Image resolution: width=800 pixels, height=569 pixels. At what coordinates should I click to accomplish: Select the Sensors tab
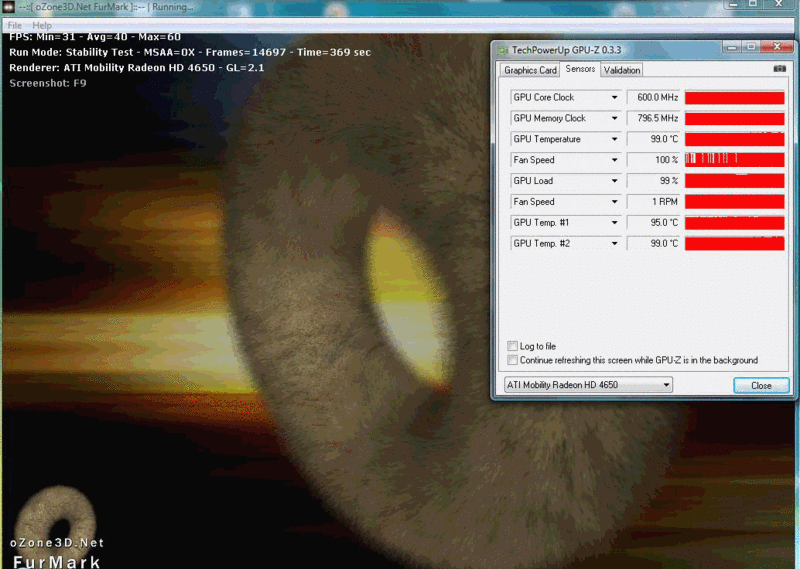coord(580,69)
